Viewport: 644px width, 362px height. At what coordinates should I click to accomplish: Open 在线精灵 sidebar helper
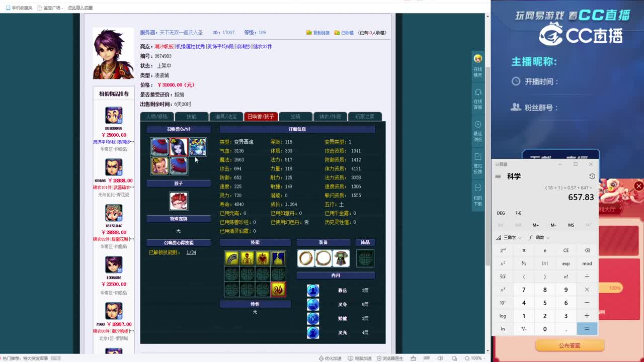(x=478, y=65)
